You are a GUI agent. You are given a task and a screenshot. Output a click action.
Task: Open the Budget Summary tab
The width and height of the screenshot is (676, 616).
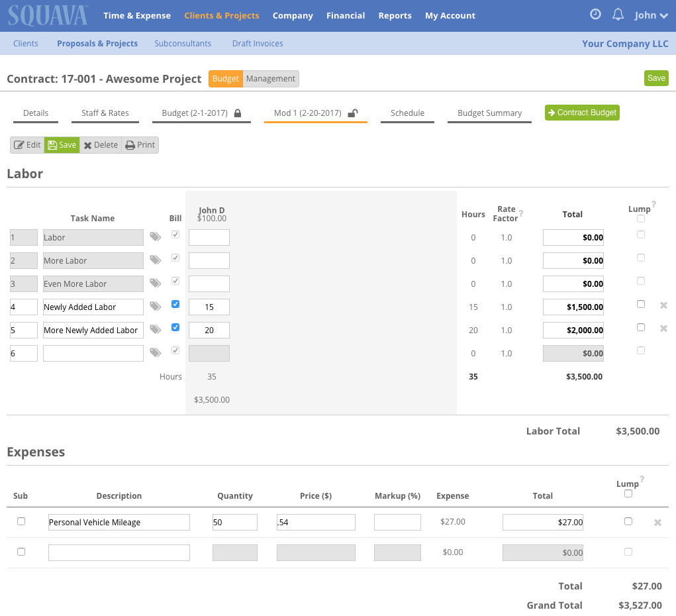pyautogui.click(x=489, y=113)
